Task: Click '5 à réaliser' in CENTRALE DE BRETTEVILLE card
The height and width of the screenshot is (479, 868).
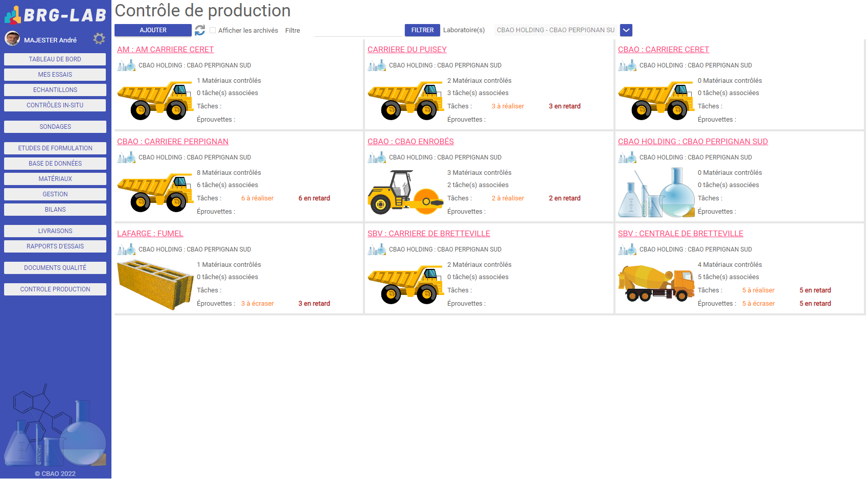Action: 758,290
